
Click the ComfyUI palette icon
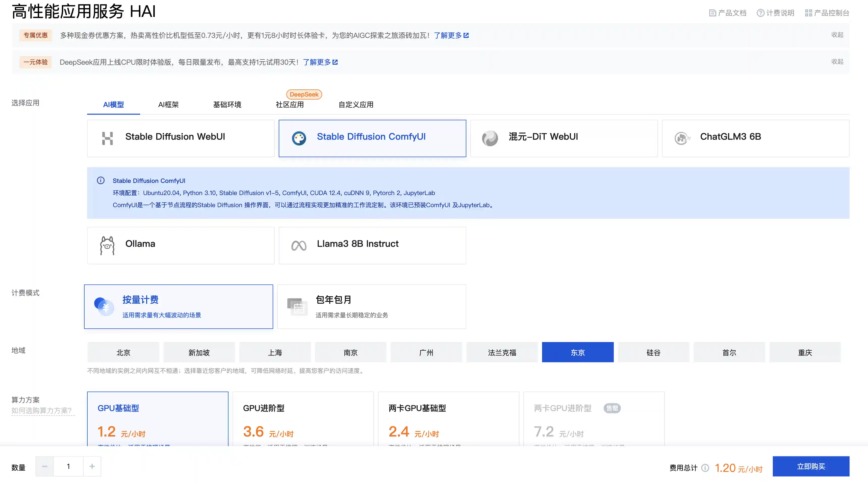pos(298,138)
